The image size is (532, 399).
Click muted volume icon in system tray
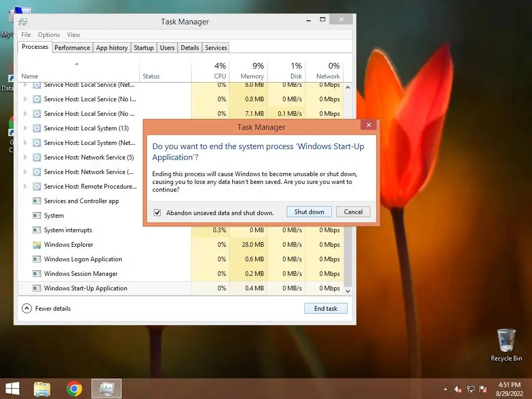(x=458, y=389)
